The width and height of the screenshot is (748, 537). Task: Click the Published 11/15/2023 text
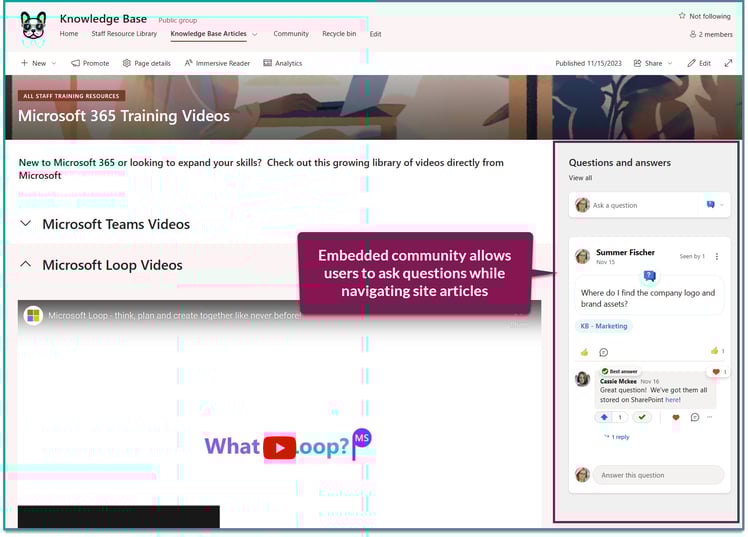(x=588, y=63)
